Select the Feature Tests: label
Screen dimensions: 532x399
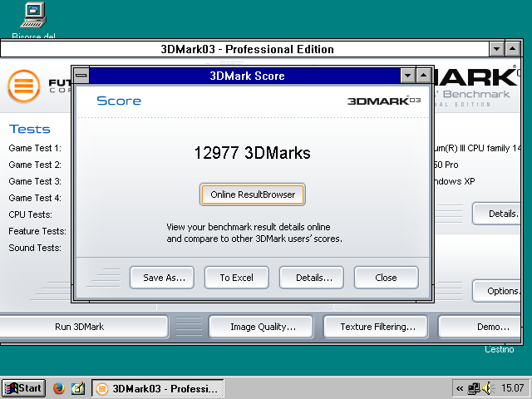click(37, 231)
